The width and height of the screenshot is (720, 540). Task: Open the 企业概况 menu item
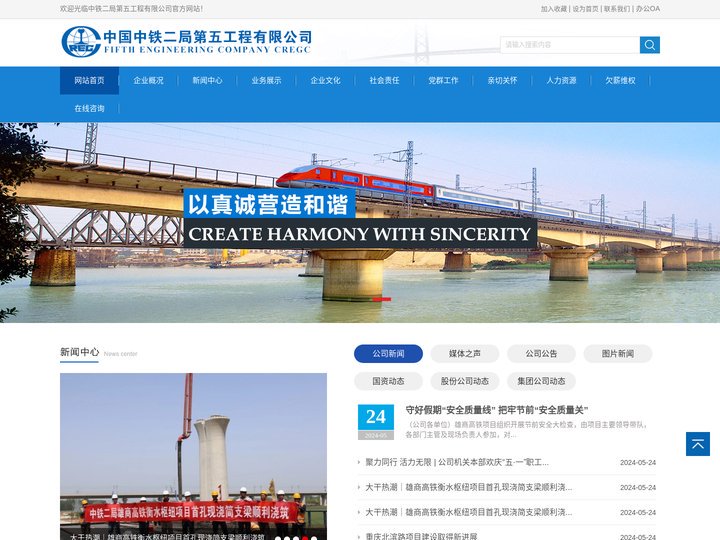pyautogui.click(x=148, y=80)
